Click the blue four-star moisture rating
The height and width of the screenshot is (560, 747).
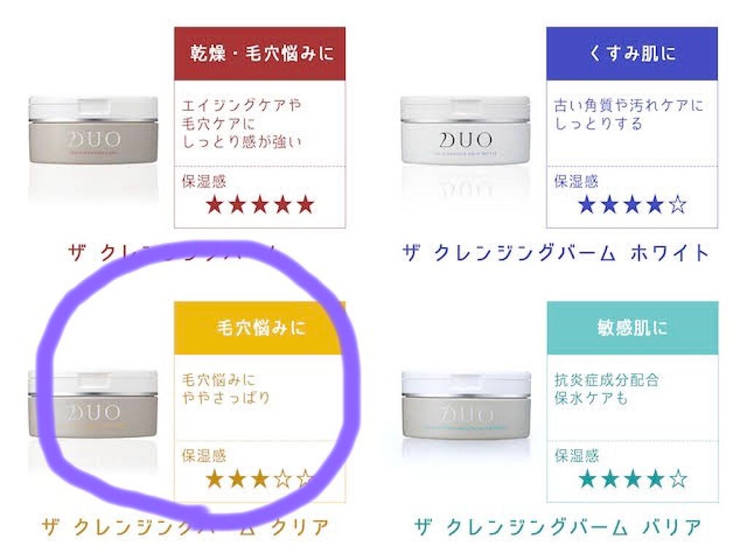point(632,205)
